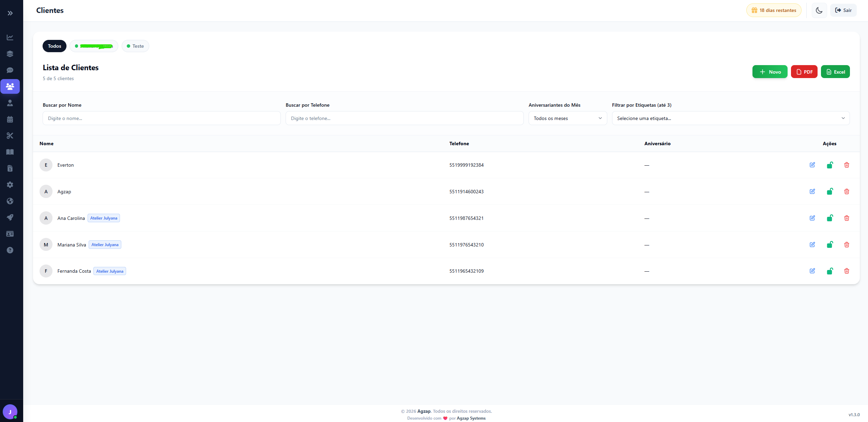Open the calendar sidebar icon
This screenshot has width=868, height=422.
pos(10,119)
